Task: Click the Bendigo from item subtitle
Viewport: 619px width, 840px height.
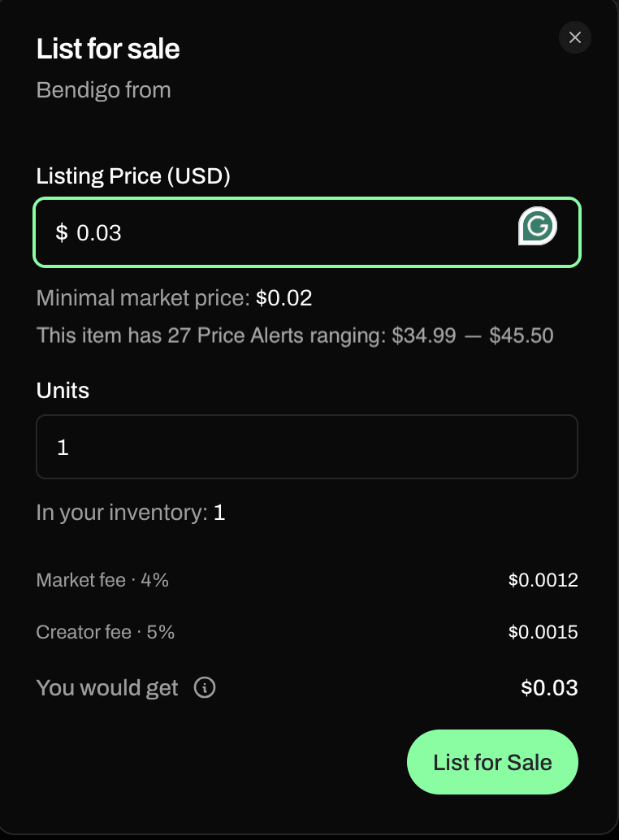Action: click(103, 90)
